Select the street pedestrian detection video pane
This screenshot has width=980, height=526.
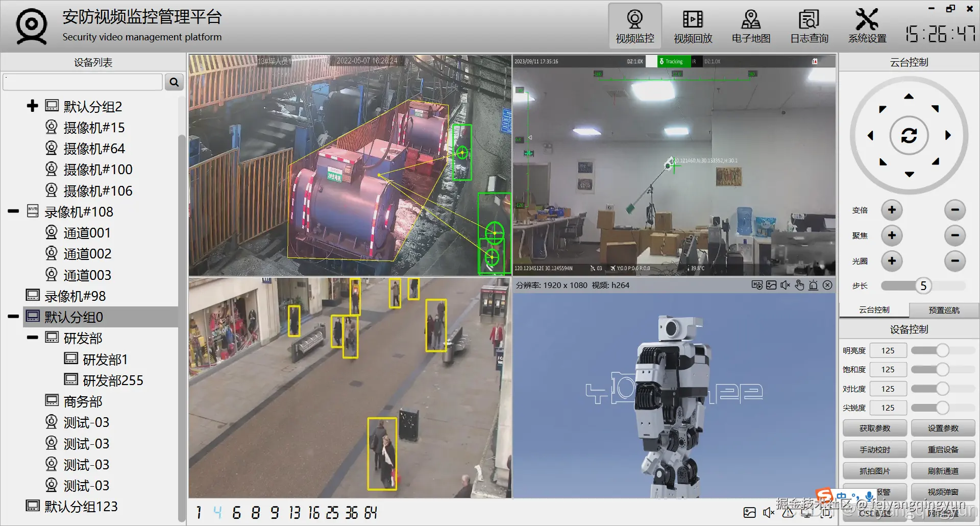[x=350, y=388]
